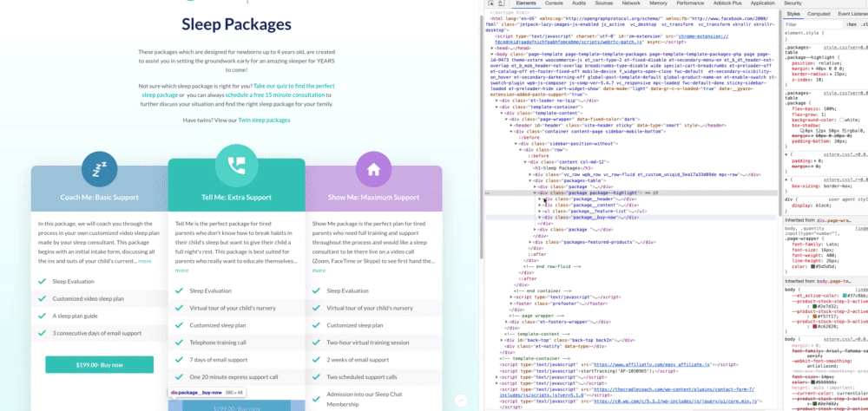Expand the site-header header node
868x411 pixels.
click(510, 125)
